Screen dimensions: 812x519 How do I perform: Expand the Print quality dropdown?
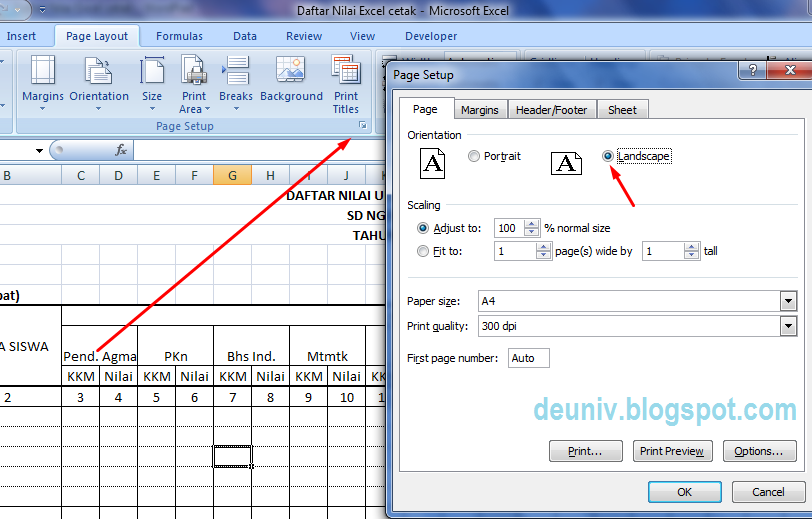(788, 326)
